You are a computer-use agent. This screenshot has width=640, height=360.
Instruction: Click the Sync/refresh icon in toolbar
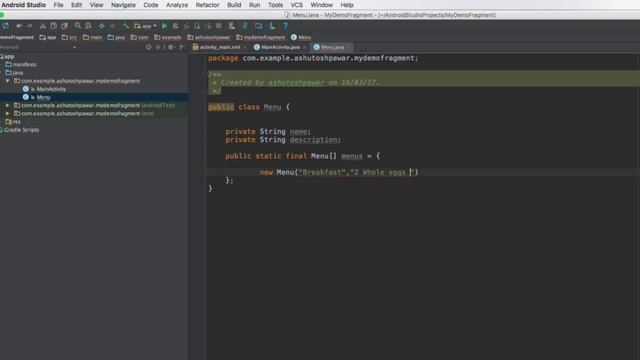6,26
